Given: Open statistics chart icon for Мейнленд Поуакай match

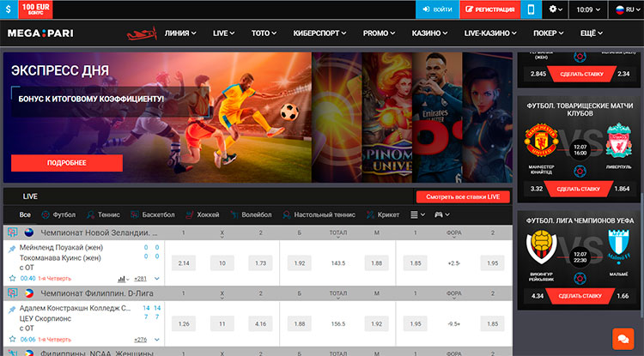Looking at the screenshot, I should pyautogui.click(x=123, y=279).
